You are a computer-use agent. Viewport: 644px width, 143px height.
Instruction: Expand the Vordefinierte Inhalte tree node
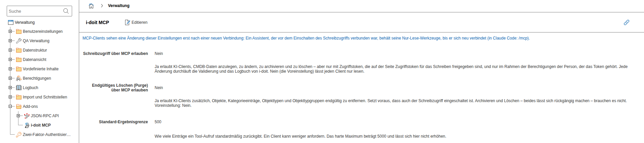[10, 69]
